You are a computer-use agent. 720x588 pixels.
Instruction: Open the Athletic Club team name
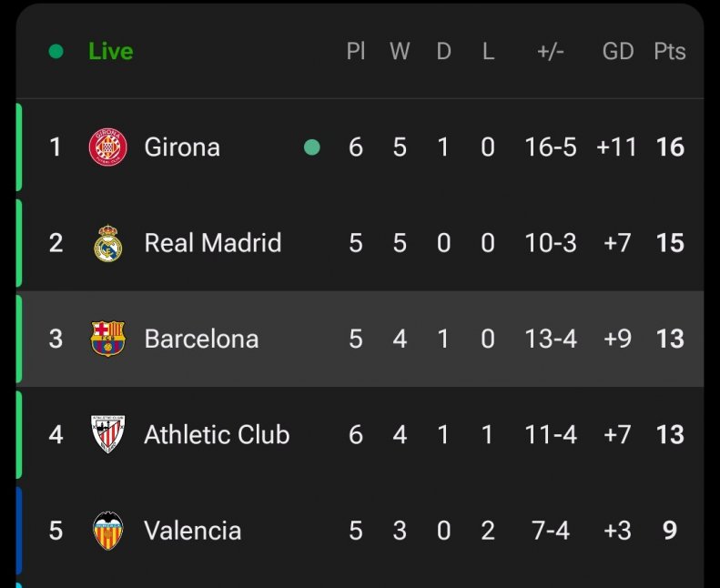coord(217,435)
